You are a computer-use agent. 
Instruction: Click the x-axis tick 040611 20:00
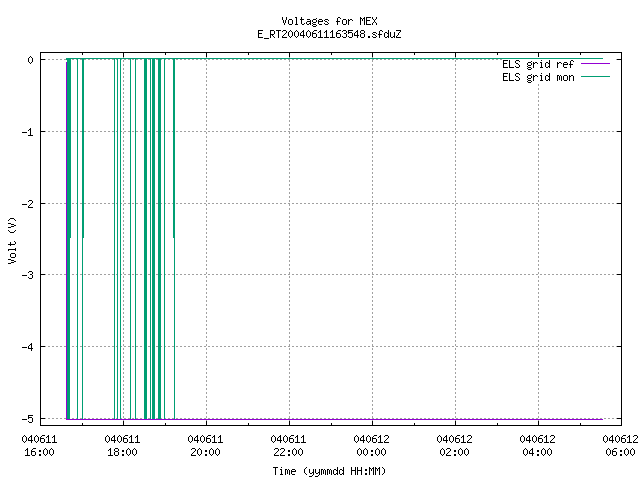[x=205, y=446]
